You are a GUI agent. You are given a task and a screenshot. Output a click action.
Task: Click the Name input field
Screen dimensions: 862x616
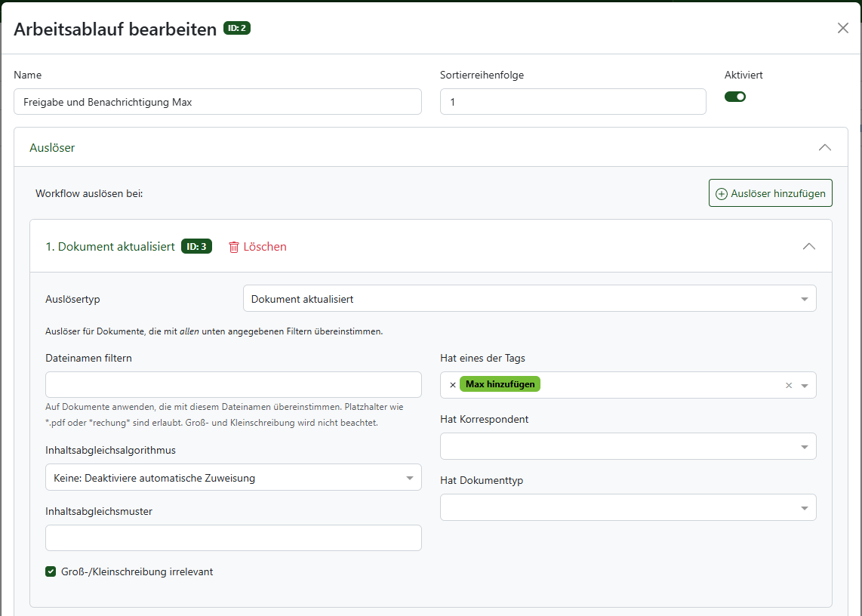pos(217,102)
